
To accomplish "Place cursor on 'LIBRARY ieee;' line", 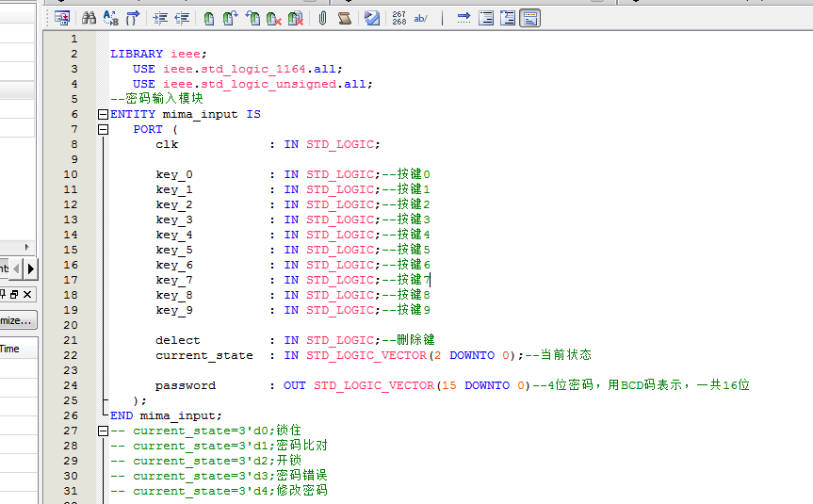I will [x=158, y=54].
